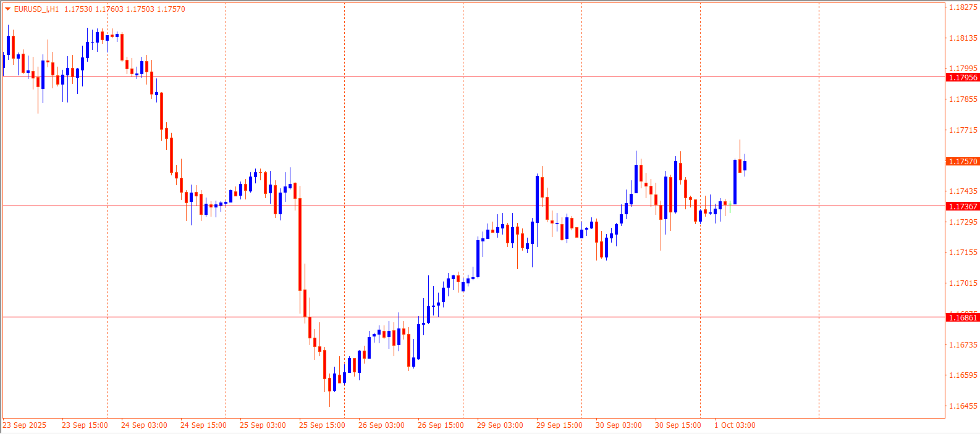This screenshot has height=434, width=980.
Task: Click the small green doji candle
Action: [x=730, y=204]
